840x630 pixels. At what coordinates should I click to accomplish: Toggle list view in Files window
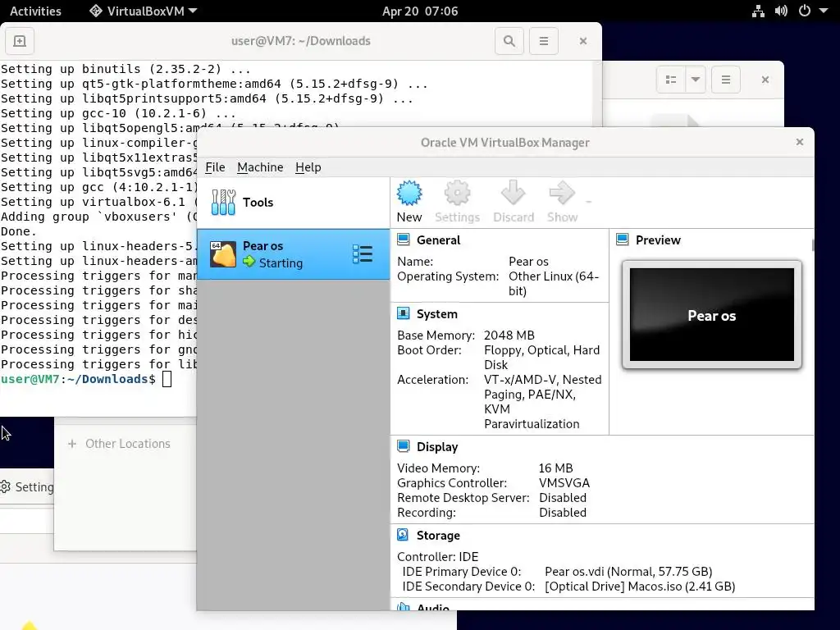671,80
